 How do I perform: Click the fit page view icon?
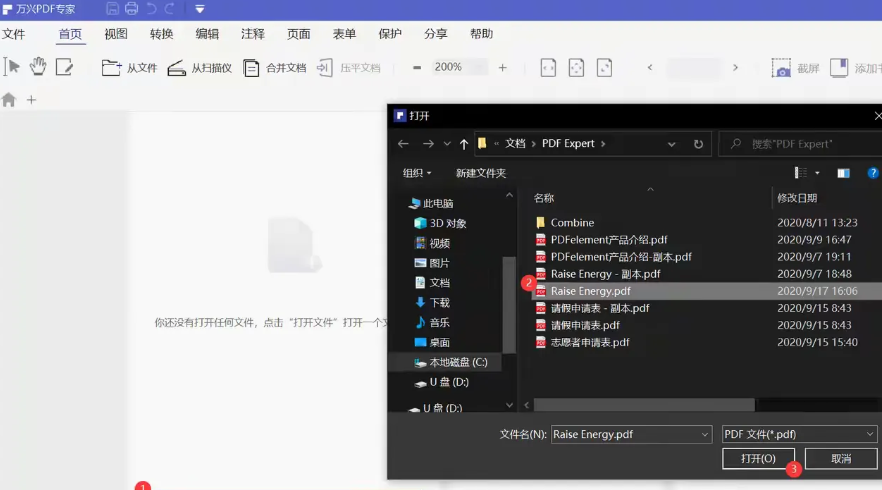576,68
